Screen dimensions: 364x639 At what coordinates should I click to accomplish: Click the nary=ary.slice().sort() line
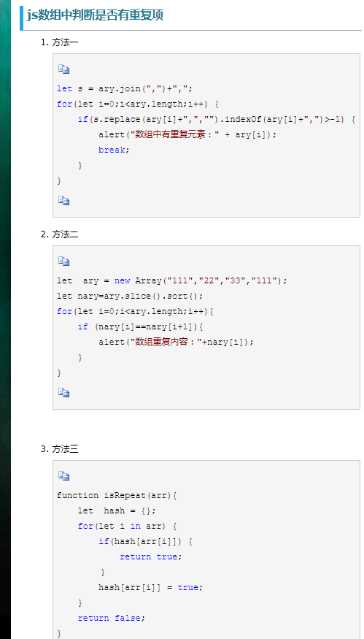(x=130, y=296)
